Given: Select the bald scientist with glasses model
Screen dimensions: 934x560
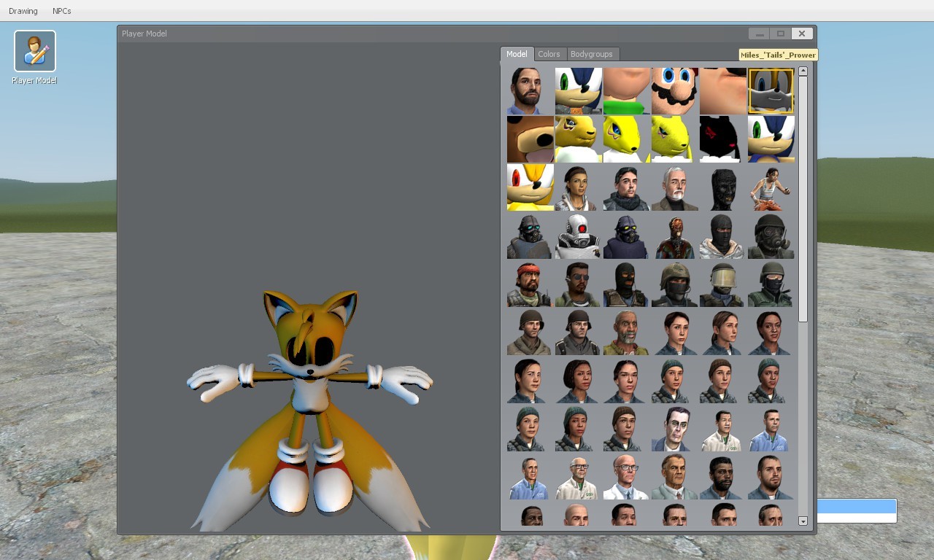Looking at the screenshot, I should point(626,477).
